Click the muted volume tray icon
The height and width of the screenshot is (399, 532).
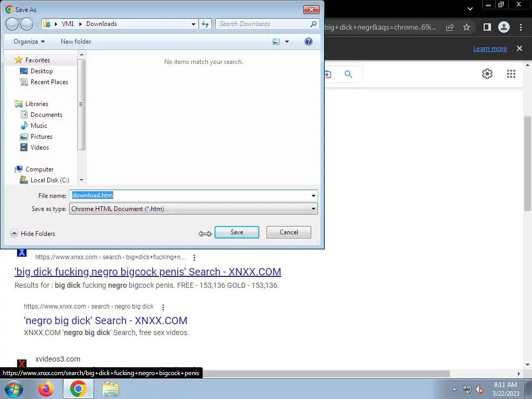[480, 390]
